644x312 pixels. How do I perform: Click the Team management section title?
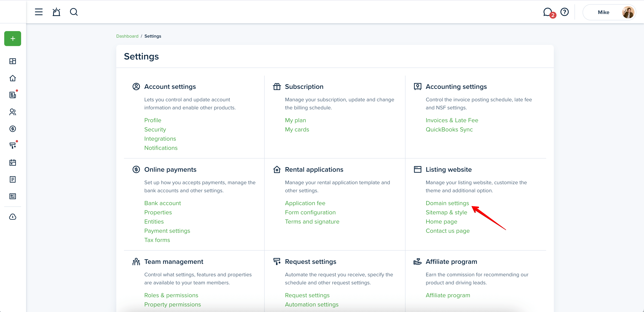coord(174,262)
